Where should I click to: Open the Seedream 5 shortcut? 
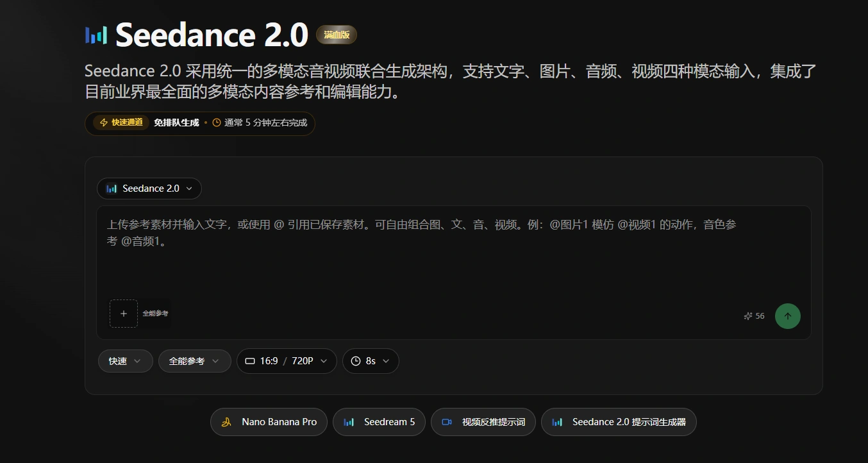point(379,422)
